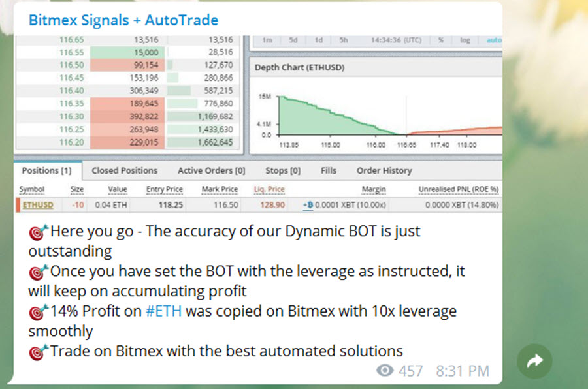This screenshot has width=588, height=389.
Task: Click the unrealised PNL 0.0000 XBT (14.80%)
Action: tap(462, 205)
